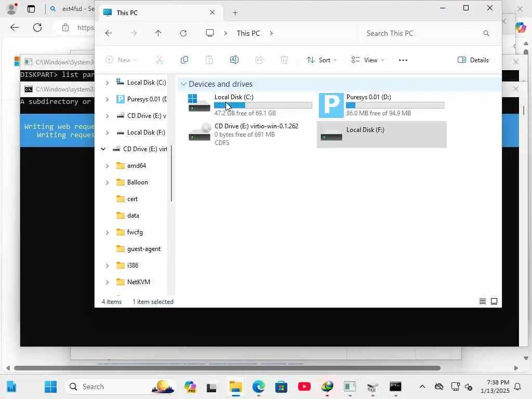Collapse expanded CD Drive (E:) tree node
This screenshot has width=532, height=399.
[x=103, y=149]
